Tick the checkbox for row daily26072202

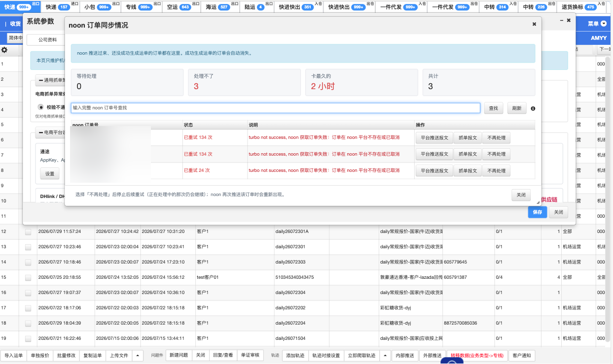click(x=28, y=308)
